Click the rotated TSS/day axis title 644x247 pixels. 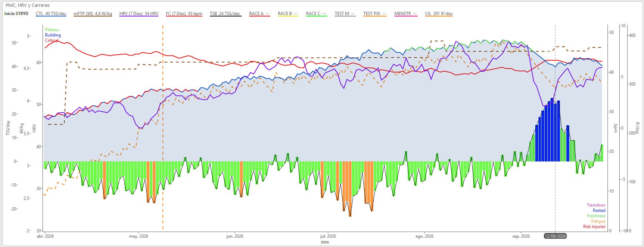point(8,128)
